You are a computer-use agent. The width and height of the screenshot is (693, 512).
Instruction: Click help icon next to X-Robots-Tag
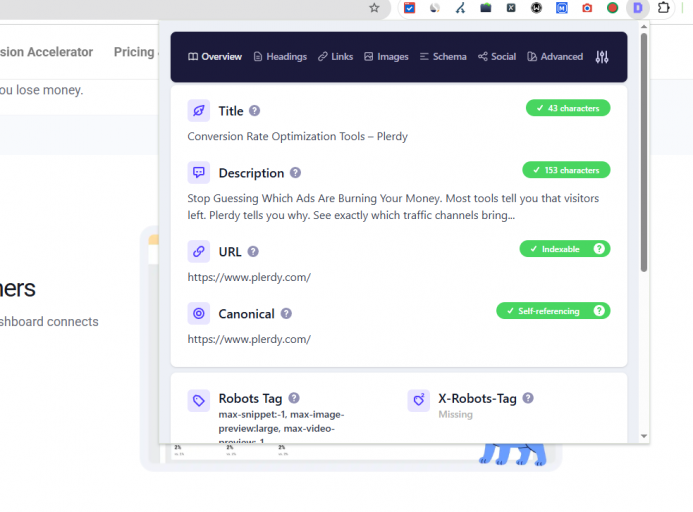pos(528,398)
